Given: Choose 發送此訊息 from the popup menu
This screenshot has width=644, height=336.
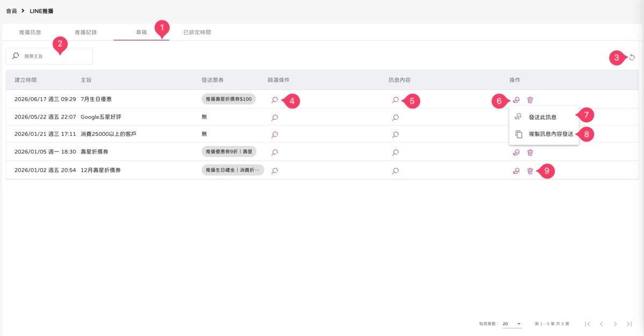Looking at the screenshot, I should (544, 117).
